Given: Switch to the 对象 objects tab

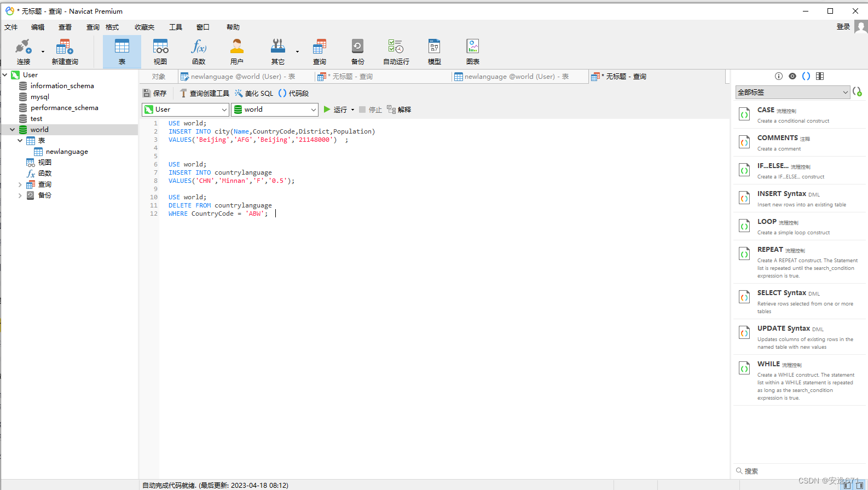Looking at the screenshot, I should pos(159,77).
